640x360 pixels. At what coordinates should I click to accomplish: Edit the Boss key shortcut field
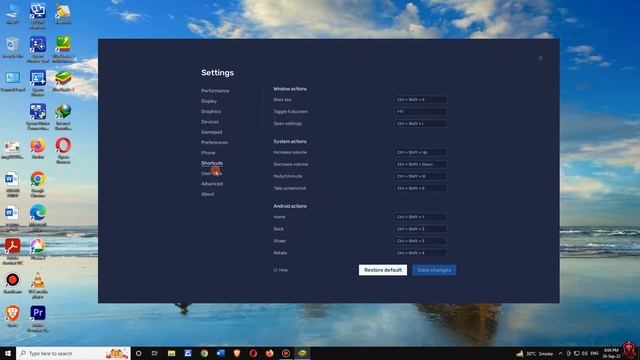pyautogui.click(x=420, y=100)
